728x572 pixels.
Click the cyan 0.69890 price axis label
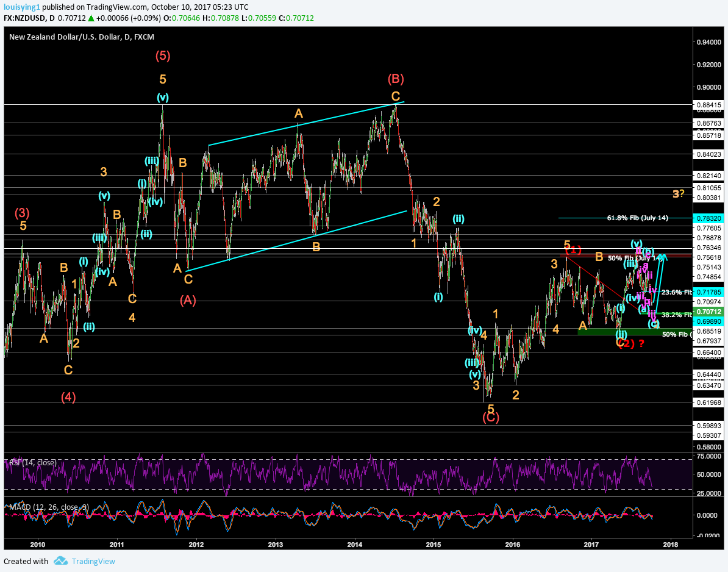point(709,321)
